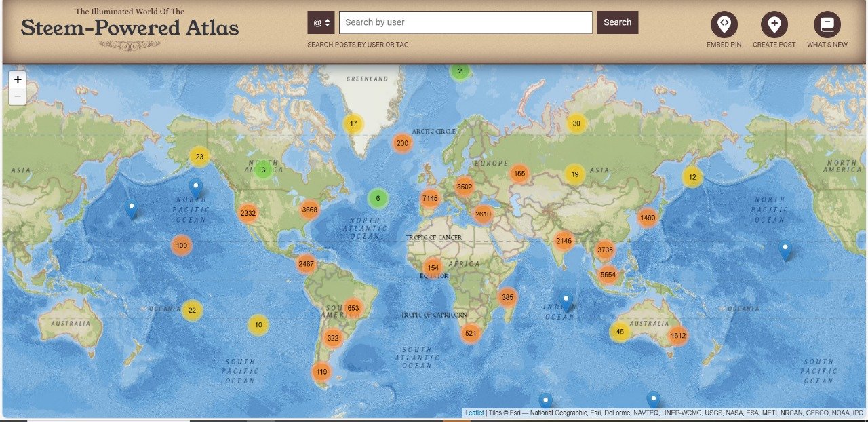Click the blue pin left of 2332 cluster

pos(132,210)
